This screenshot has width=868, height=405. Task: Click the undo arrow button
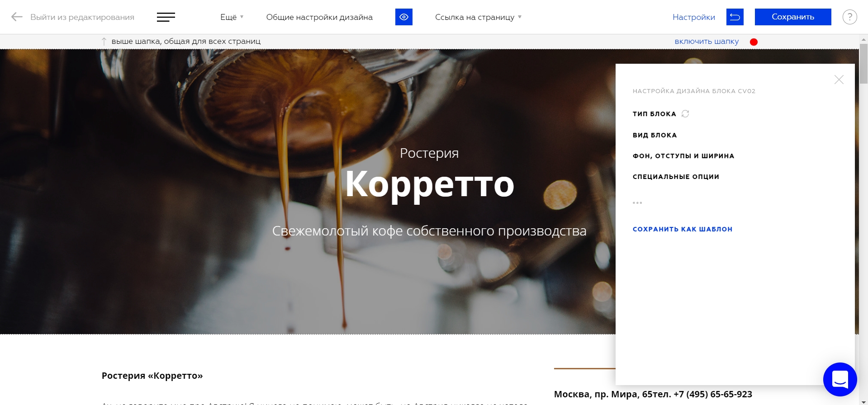click(735, 17)
